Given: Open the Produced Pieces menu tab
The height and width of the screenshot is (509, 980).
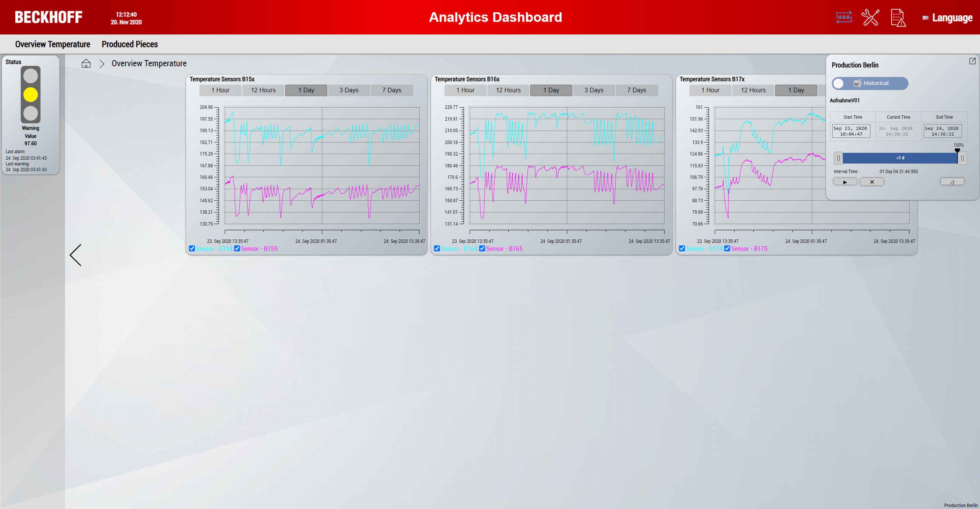Looking at the screenshot, I should tap(130, 44).
